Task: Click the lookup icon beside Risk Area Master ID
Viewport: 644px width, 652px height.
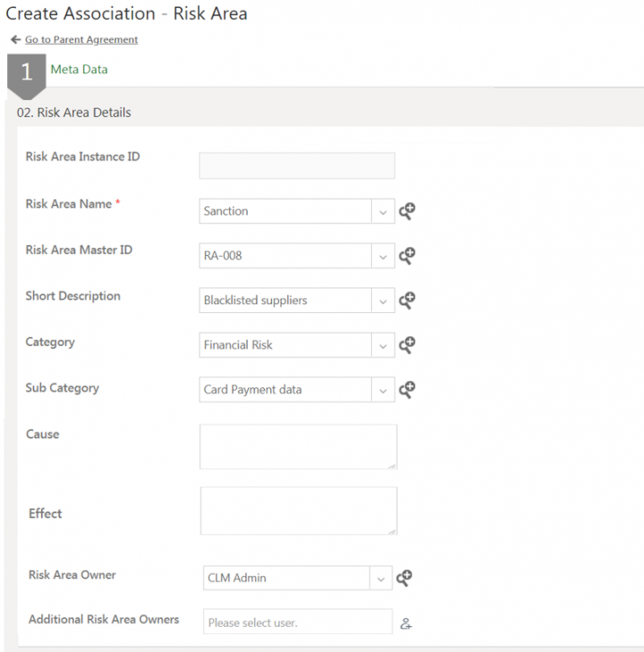Action: click(407, 256)
